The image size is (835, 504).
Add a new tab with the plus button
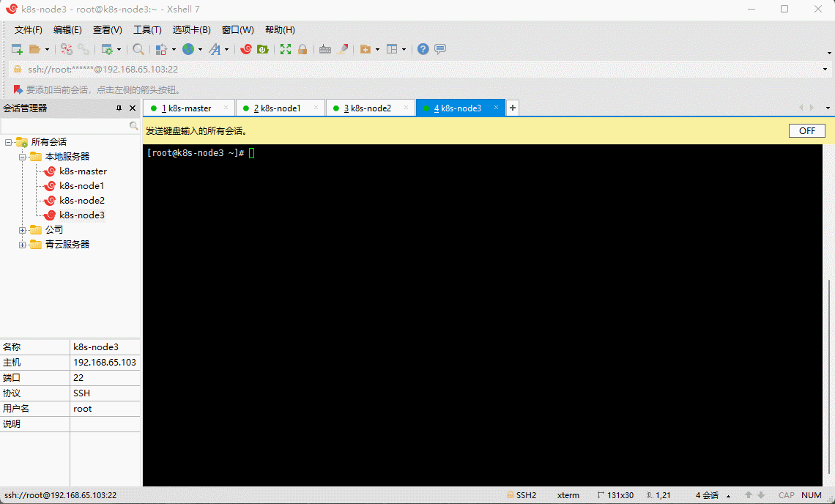[x=512, y=108]
